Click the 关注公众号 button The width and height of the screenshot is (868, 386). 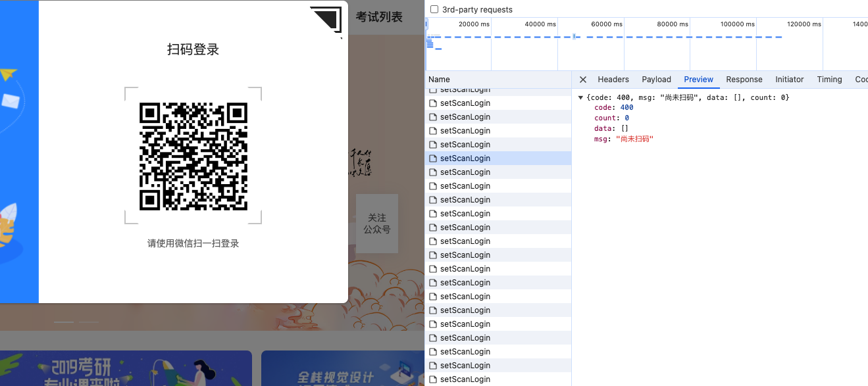377,224
